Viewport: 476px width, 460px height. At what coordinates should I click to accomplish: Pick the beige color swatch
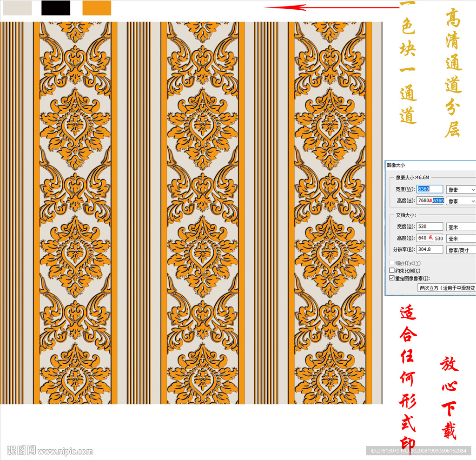(17, 8)
